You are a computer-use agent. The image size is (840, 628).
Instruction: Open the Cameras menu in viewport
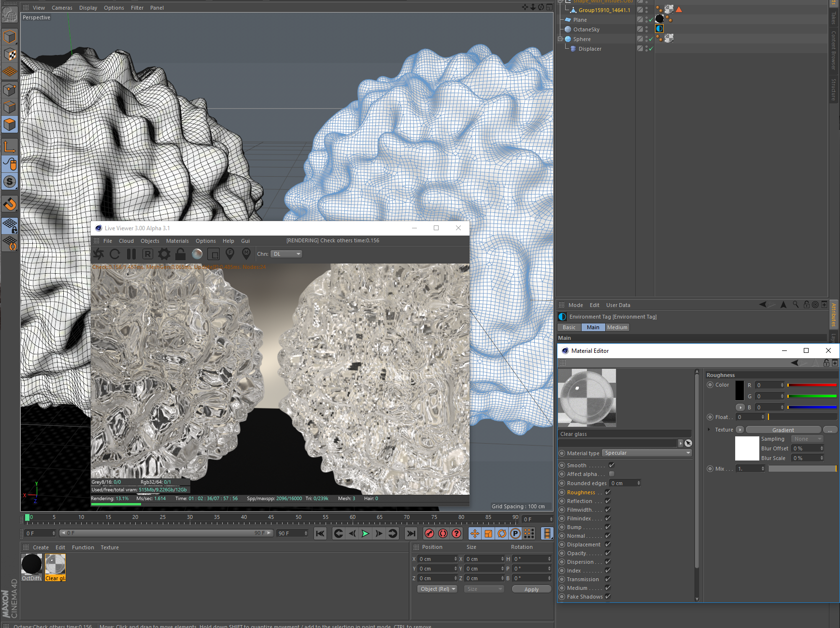point(62,8)
